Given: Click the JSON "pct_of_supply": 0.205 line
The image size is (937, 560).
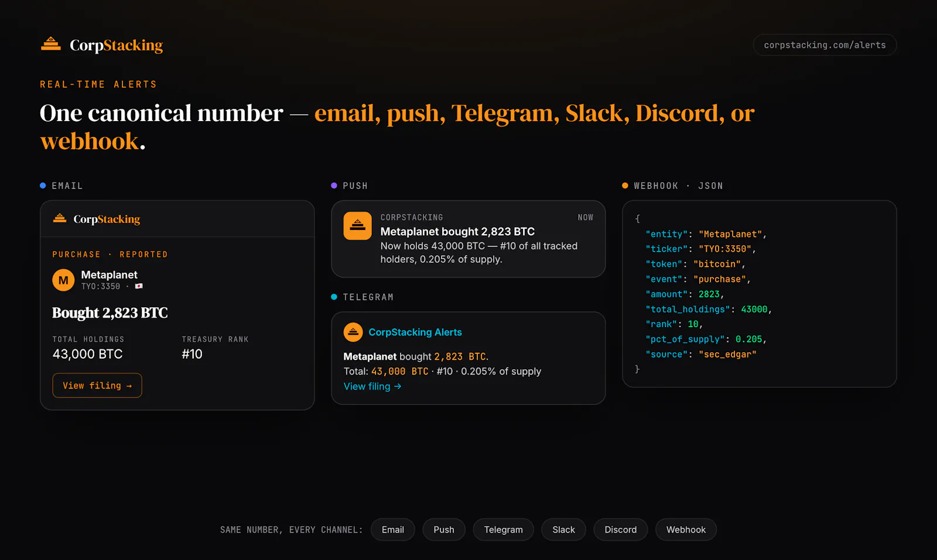Looking at the screenshot, I should (x=706, y=339).
